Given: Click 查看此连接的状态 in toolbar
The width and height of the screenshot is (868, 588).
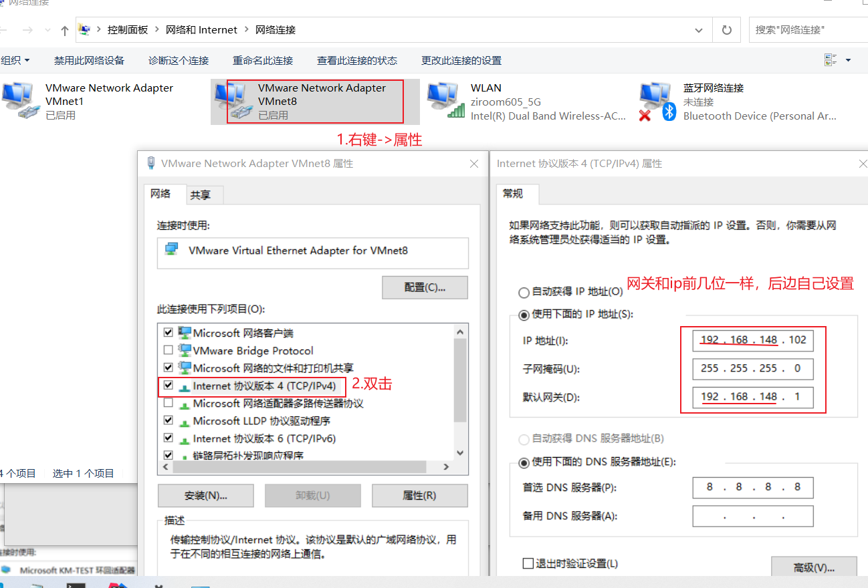Looking at the screenshot, I should point(357,60).
